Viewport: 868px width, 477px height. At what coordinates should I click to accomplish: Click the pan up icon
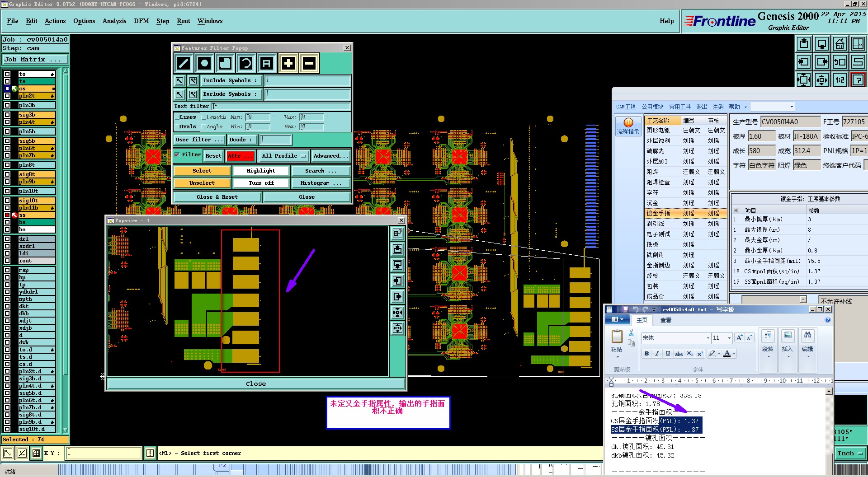[804, 44]
